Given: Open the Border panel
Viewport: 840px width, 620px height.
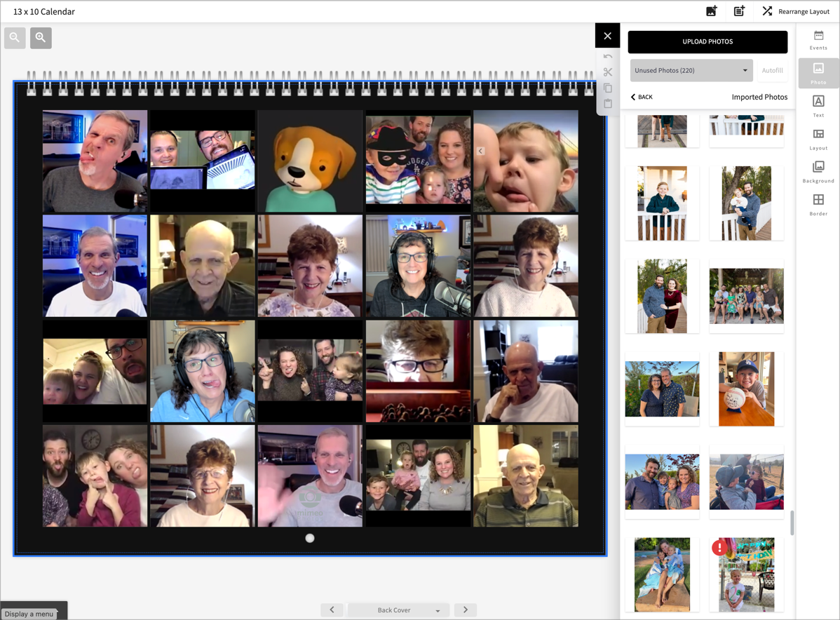Looking at the screenshot, I should click(x=818, y=204).
